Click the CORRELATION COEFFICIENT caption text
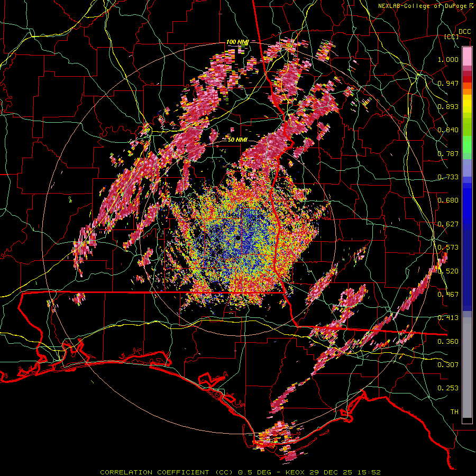 coord(154,472)
